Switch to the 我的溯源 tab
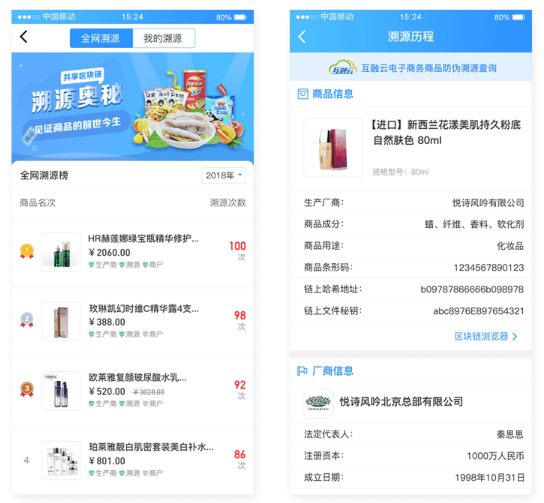 (x=163, y=38)
